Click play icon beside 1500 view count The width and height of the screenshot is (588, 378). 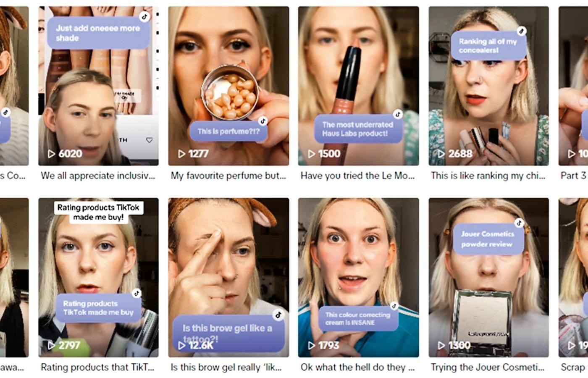click(312, 154)
